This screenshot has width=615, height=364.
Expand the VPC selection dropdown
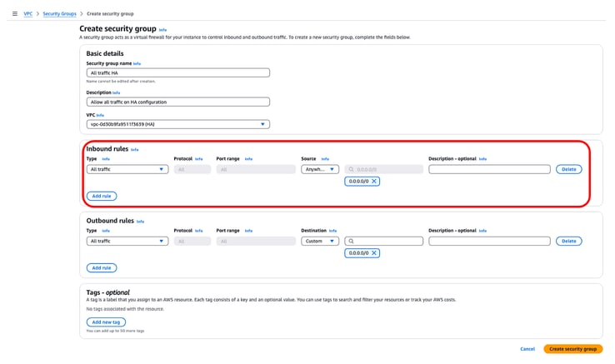click(x=178, y=124)
